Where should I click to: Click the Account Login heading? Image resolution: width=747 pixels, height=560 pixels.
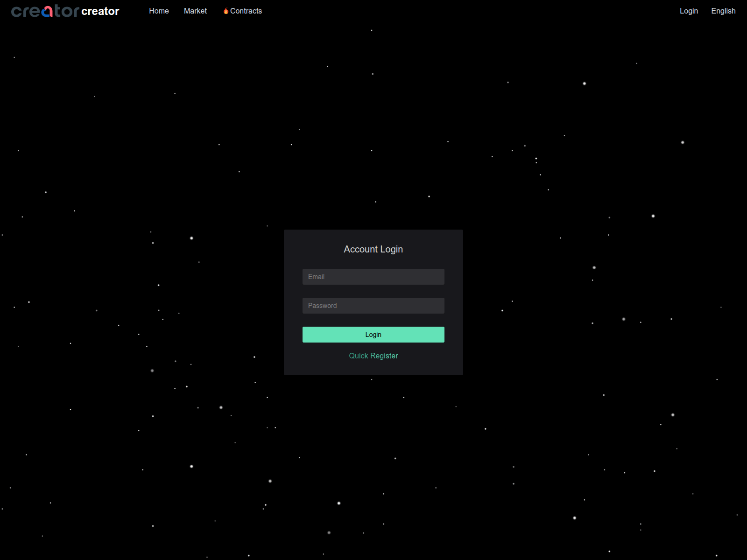(373, 249)
